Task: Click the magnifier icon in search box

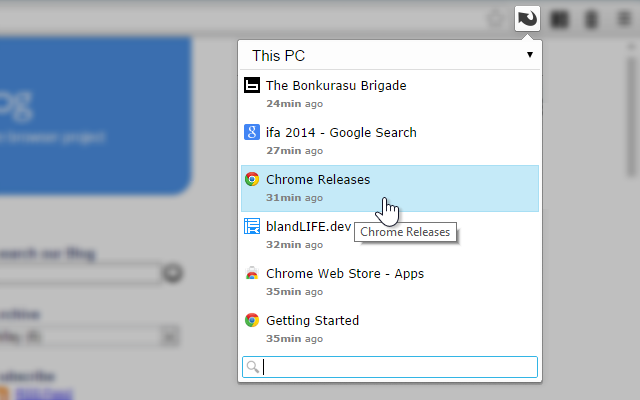Action: pyautogui.click(x=253, y=367)
